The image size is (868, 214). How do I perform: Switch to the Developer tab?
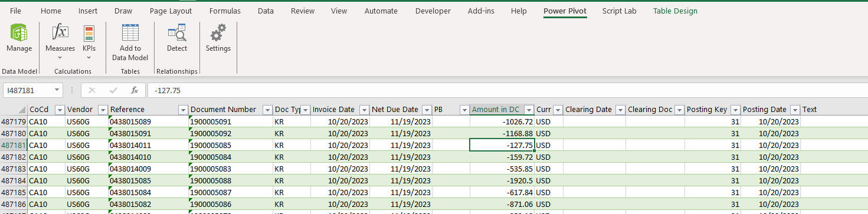point(433,11)
